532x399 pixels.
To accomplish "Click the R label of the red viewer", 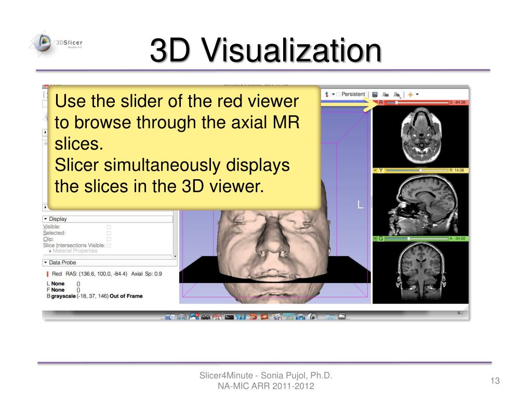I will (x=381, y=102).
